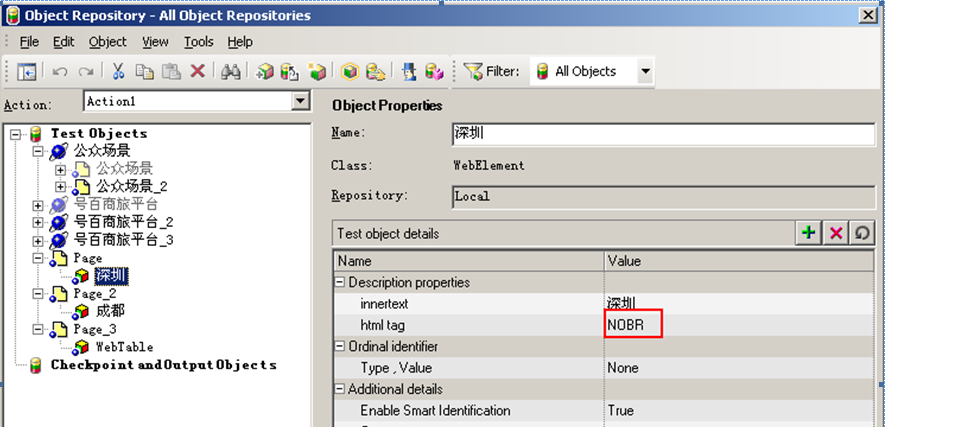Open the File menu
This screenshot has width=954, height=427.
click(29, 42)
